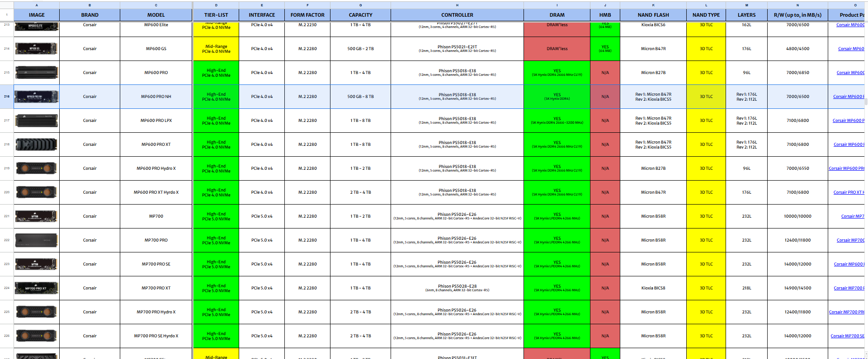Select column D via its letter header
This screenshot has height=359, width=868.
click(x=216, y=5)
